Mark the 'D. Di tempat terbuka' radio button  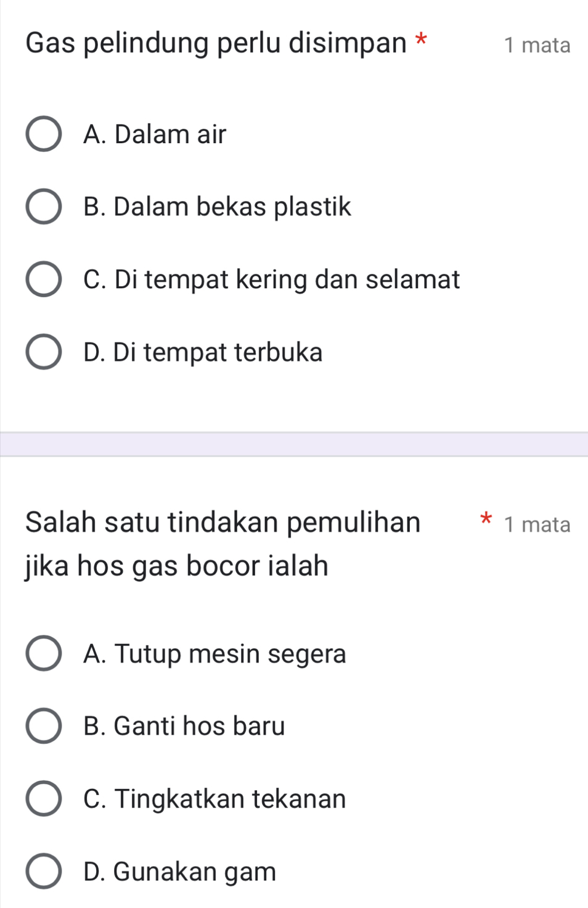[x=43, y=352]
